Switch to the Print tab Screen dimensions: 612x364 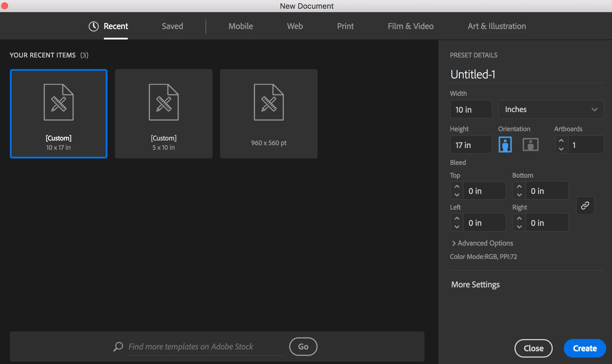pyautogui.click(x=345, y=26)
